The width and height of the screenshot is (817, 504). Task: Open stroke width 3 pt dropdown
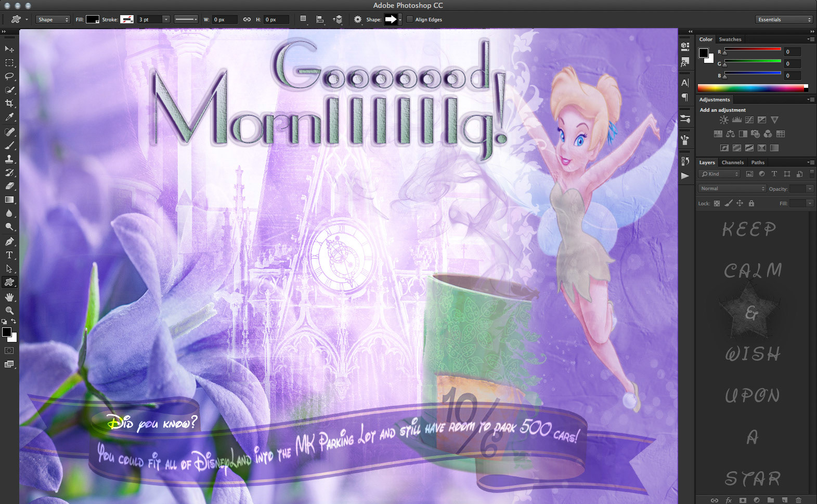166,20
